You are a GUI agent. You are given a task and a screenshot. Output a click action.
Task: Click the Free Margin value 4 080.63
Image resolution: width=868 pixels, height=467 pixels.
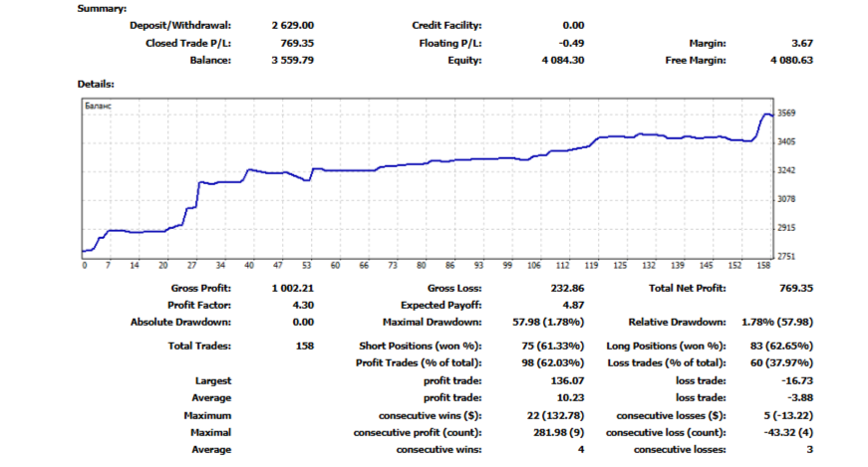pos(791,61)
